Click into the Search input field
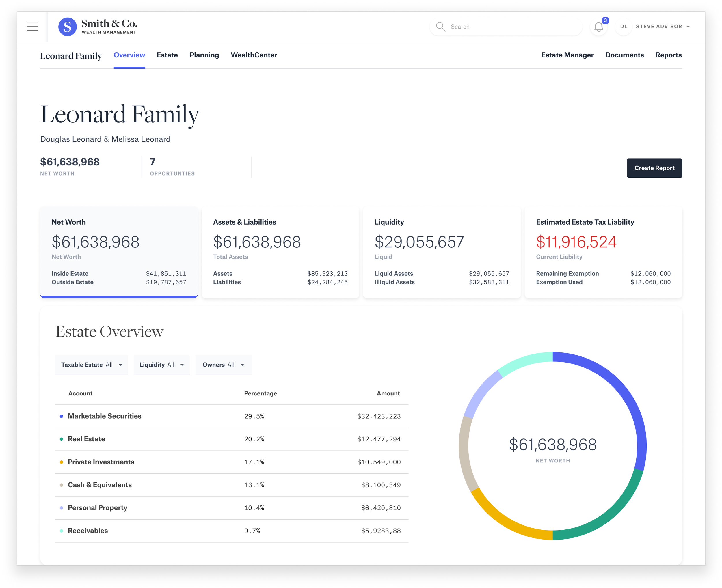The height and width of the screenshot is (588, 722). point(491,27)
